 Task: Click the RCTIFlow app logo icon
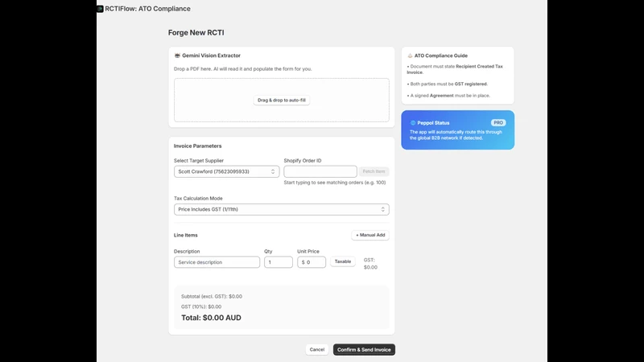(100, 9)
